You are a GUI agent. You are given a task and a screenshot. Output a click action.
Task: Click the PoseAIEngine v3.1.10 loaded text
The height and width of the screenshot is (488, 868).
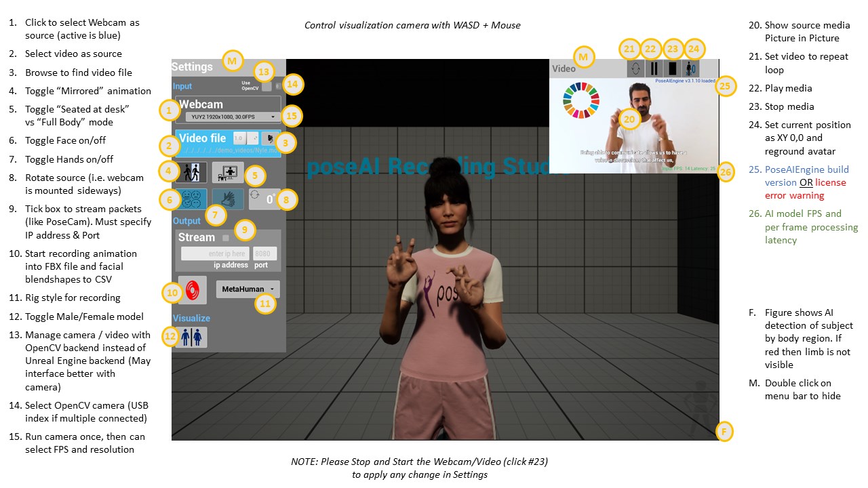pos(685,81)
